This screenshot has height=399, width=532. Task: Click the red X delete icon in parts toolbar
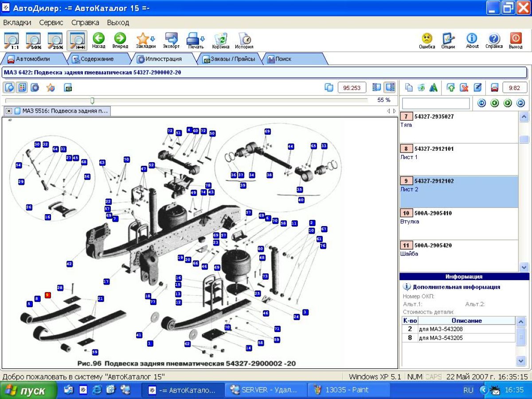(x=464, y=87)
